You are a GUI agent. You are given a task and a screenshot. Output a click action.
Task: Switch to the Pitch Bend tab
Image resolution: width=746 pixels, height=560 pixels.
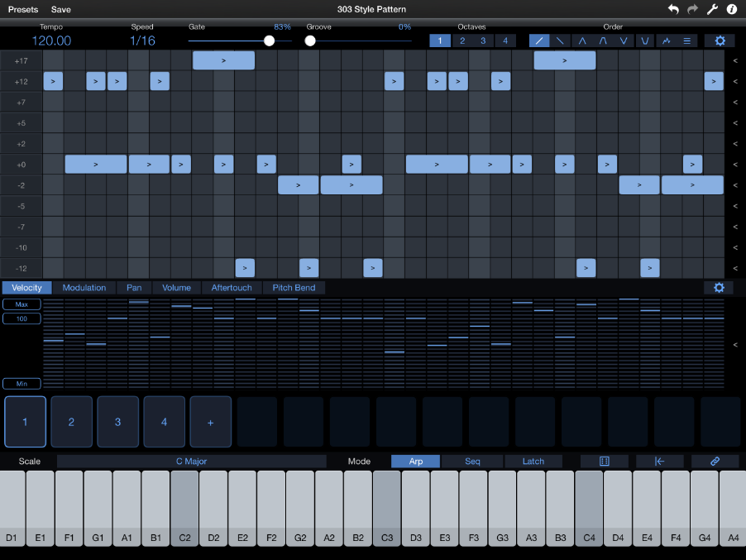[294, 288]
